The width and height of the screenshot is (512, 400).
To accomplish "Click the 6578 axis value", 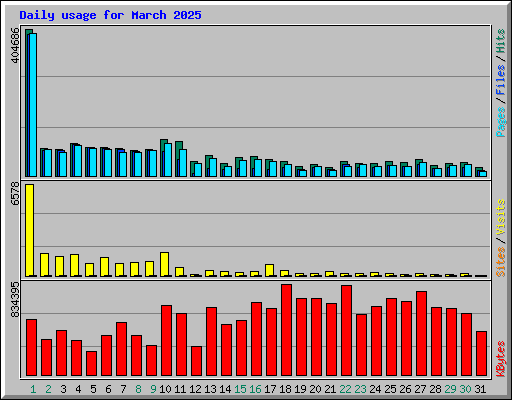I will pos(15,193).
